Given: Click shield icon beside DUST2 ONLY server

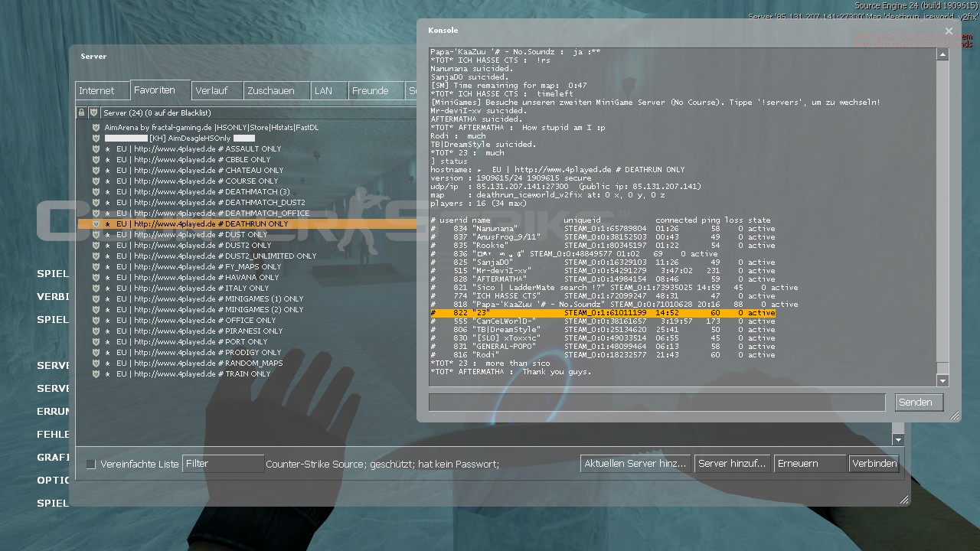Looking at the screenshot, I should pos(96,245).
